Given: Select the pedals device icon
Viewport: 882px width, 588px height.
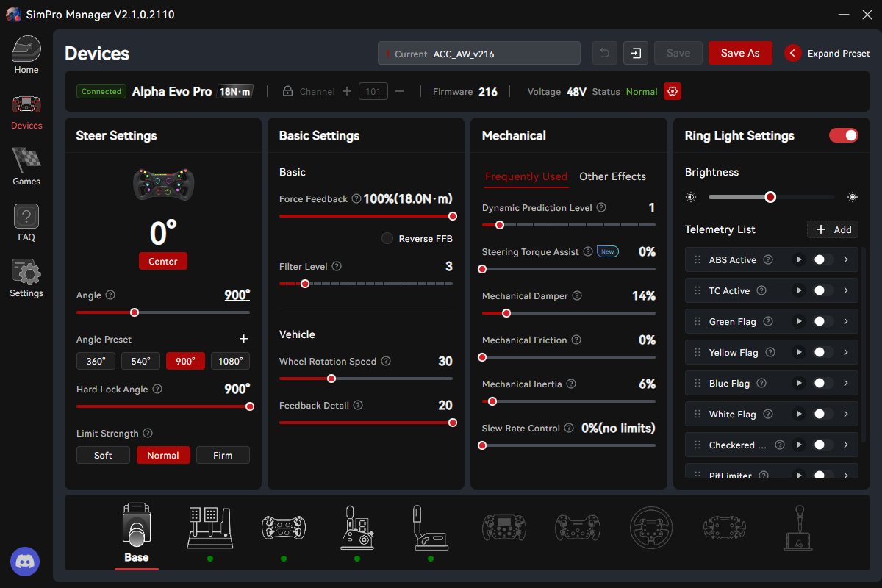Looking at the screenshot, I should coord(210,528).
